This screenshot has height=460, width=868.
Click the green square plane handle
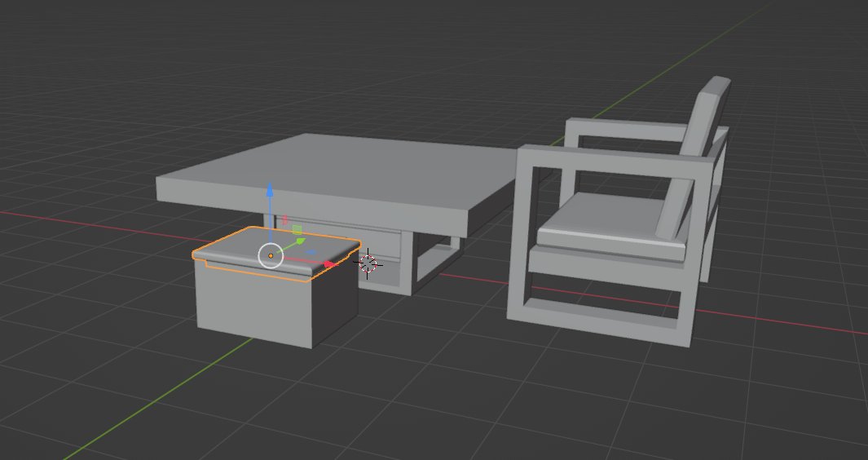coord(297,229)
